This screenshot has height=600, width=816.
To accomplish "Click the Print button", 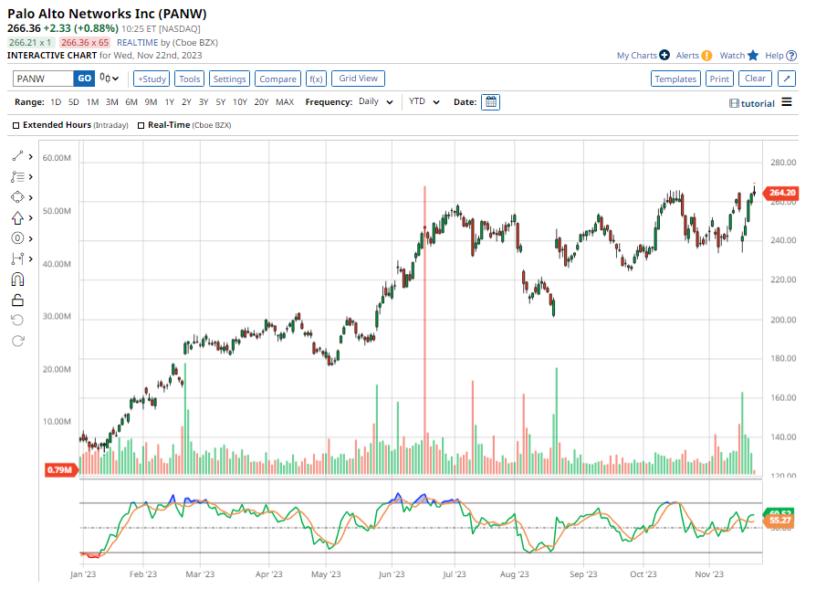I will (x=719, y=79).
